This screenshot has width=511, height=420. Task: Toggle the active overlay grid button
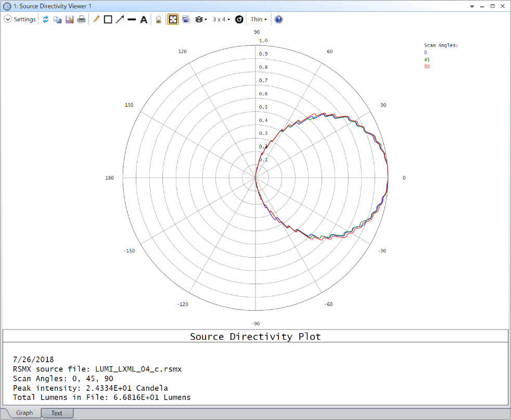coord(173,19)
